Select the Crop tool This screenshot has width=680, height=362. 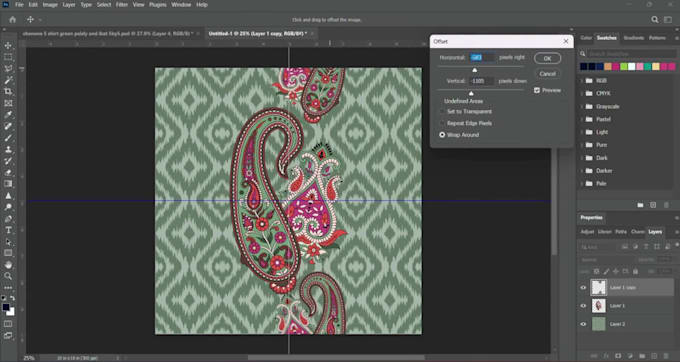8,91
